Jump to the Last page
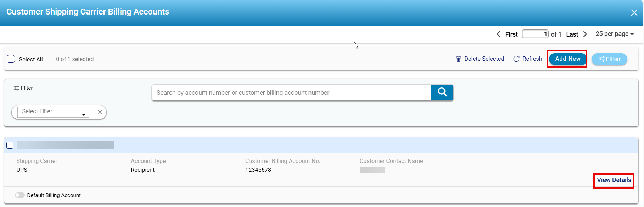644x207 pixels. pyautogui.click(x=572, y=34)
